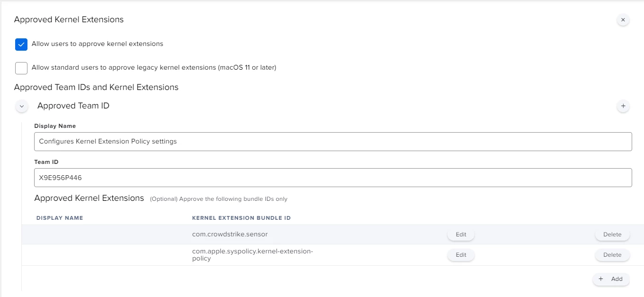Add another Approved Team ID with plus icon
Image resolution: width=644 pixels, height=297 pixels.
pos(623,106)
